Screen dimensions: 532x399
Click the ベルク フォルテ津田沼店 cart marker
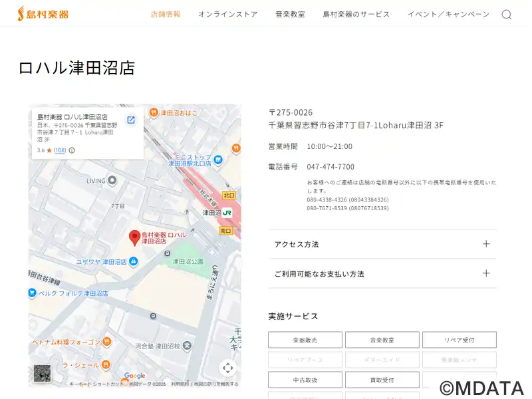coord(32,293)
